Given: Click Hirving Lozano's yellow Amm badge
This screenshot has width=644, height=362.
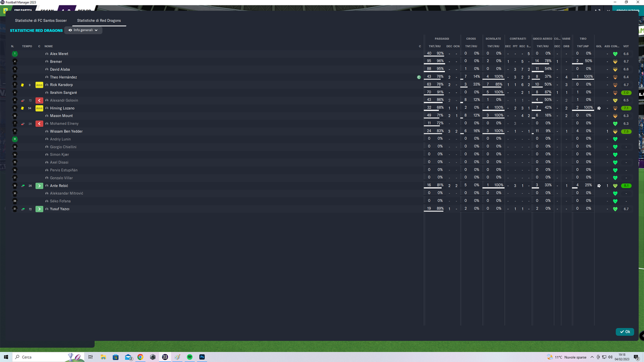Looking at the screenshot, I should 39,108.
